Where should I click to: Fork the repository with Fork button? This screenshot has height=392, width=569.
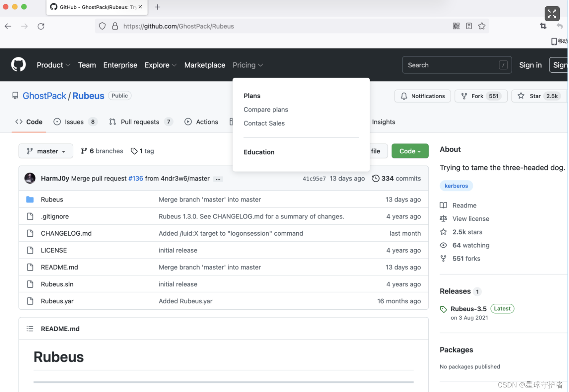coord(481,96)
